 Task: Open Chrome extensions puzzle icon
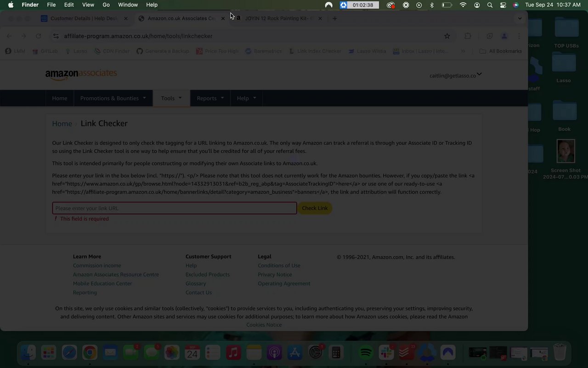point(468,36)
